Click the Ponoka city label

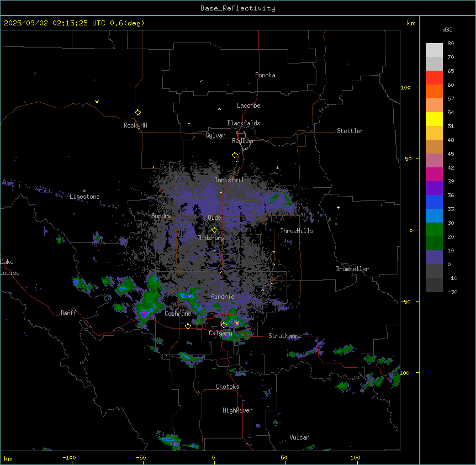pyautogui.click(x=265, y=75)
